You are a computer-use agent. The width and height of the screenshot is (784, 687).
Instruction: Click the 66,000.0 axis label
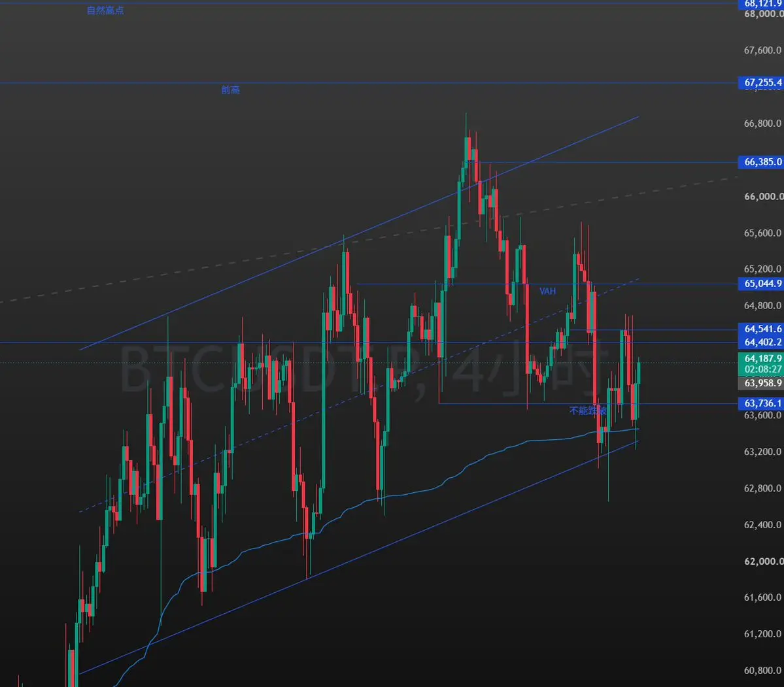coord(764,197)
